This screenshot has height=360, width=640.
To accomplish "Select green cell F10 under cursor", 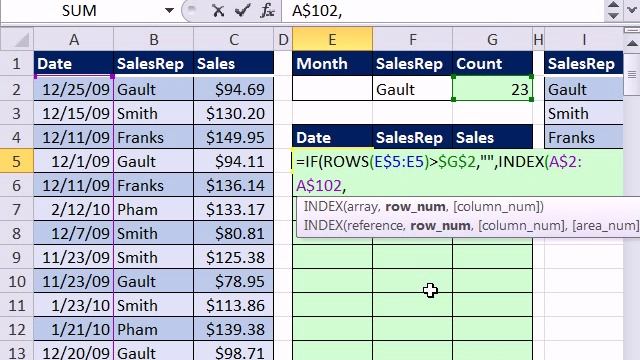I will (x=412, y=281).
